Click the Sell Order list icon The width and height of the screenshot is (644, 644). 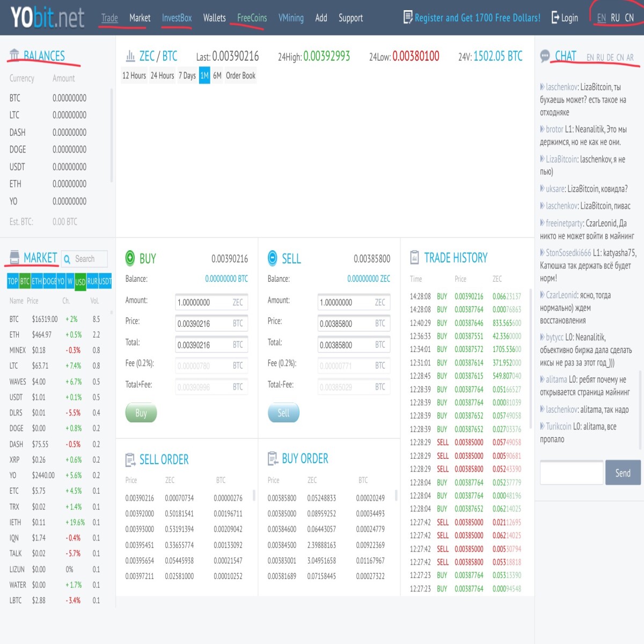[x=130, y=459]
